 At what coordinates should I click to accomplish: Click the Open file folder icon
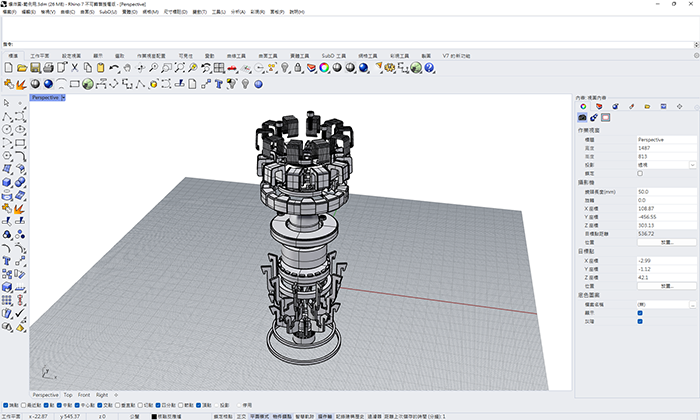(21, 68)
